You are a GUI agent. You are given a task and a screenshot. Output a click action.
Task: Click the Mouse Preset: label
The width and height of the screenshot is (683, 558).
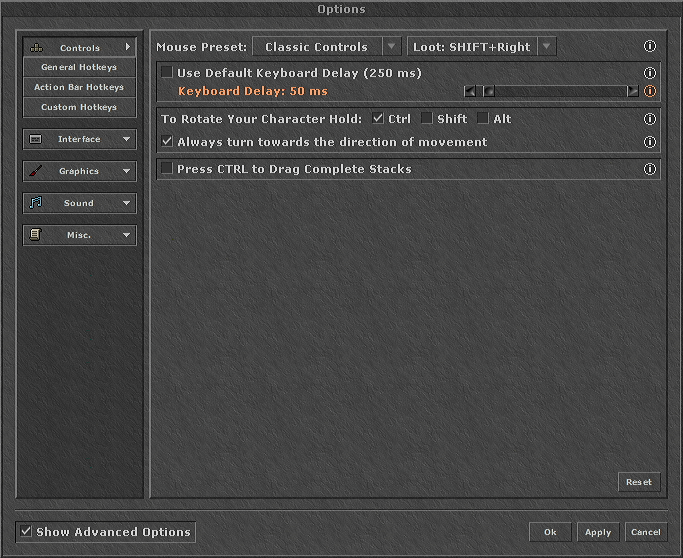(x=202, y=47)
